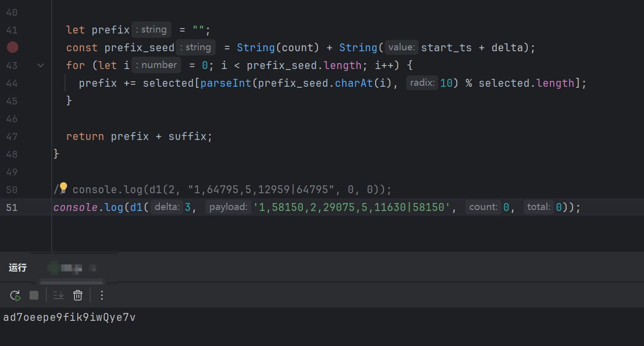Image resolution: width=644 pixels, height=346 pixels.
Task: Click 'selected.length' at end of line 44
Action: [x=526, y=83]
